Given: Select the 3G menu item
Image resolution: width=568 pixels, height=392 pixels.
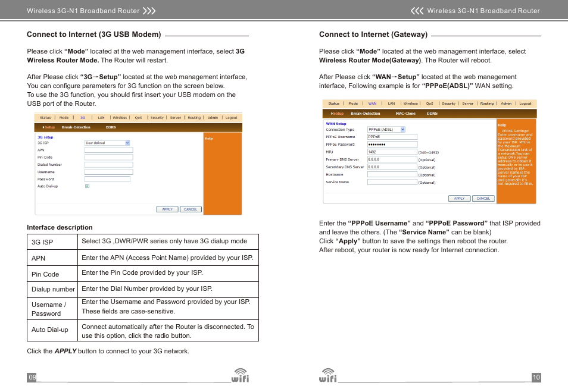Looking at the screenshot, I should click(83, 118).
